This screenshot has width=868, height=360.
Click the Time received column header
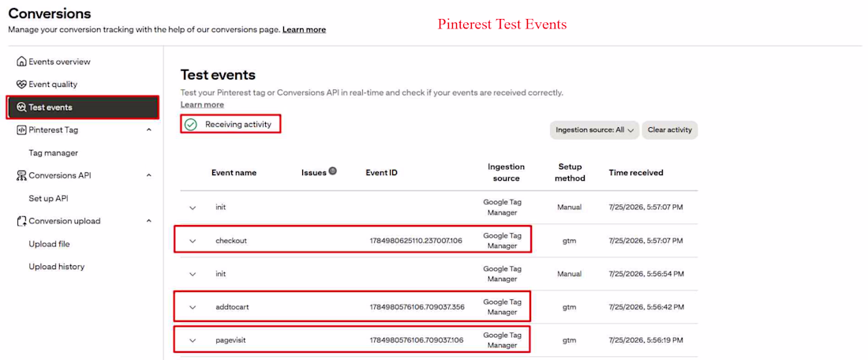click(636, 173)
